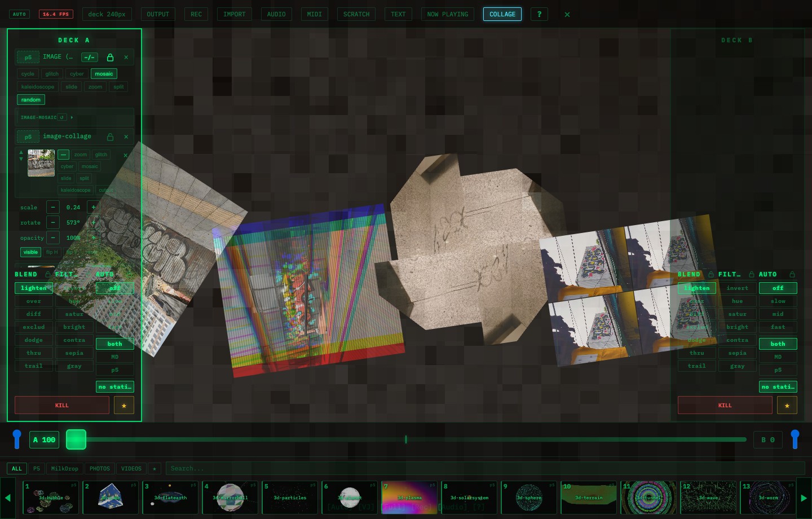Viewport: 812px width, 519px height.
Task: Remove the IMAGE layer with its X icon
Action: pos(126,57)
